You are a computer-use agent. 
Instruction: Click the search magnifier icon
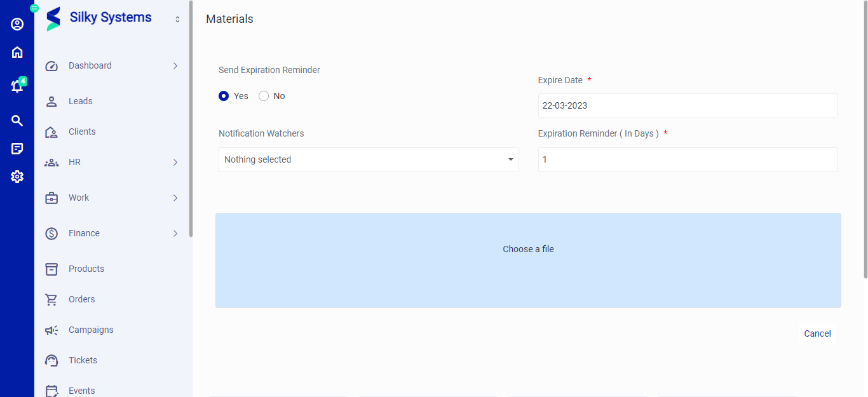[x=17, y=121]
